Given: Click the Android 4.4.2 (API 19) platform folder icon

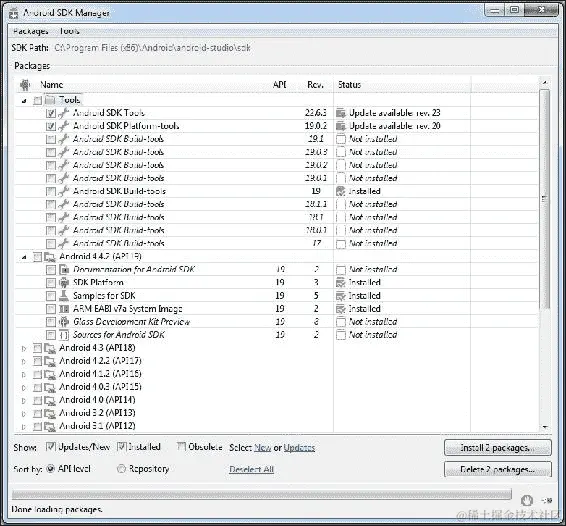Looking at the screenshot, I should [50, 257].
